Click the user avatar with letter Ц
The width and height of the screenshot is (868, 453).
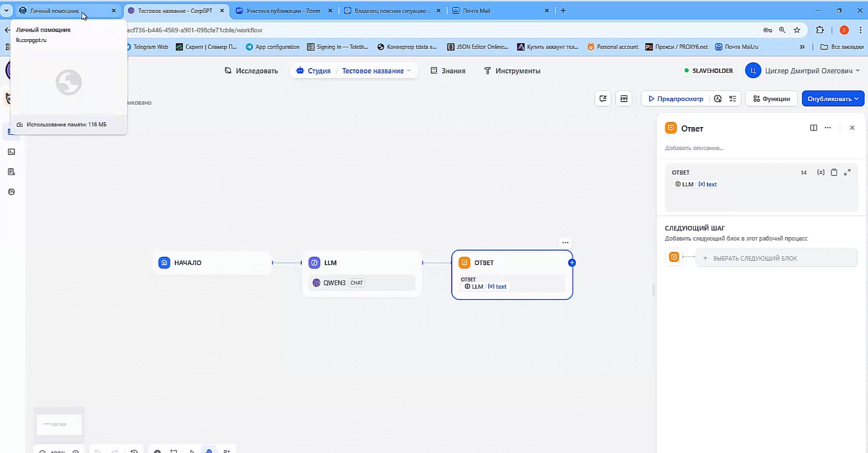pos(753,71)
